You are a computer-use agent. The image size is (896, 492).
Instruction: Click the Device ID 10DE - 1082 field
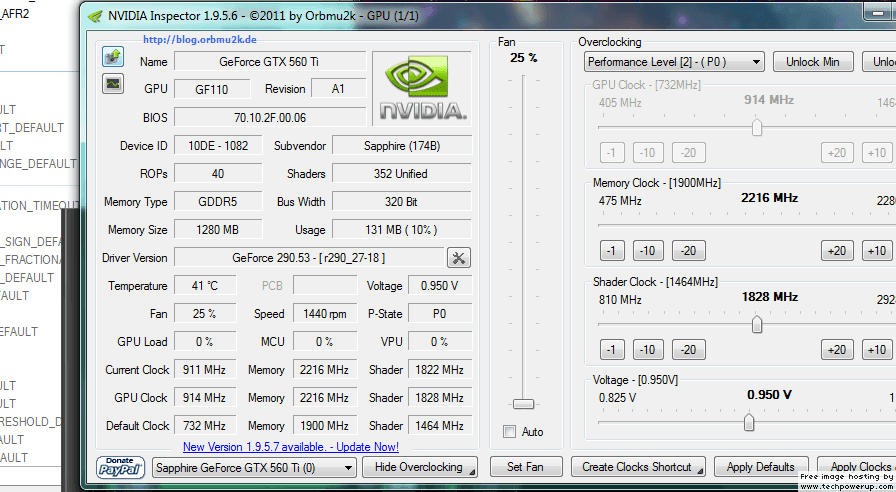218,146
